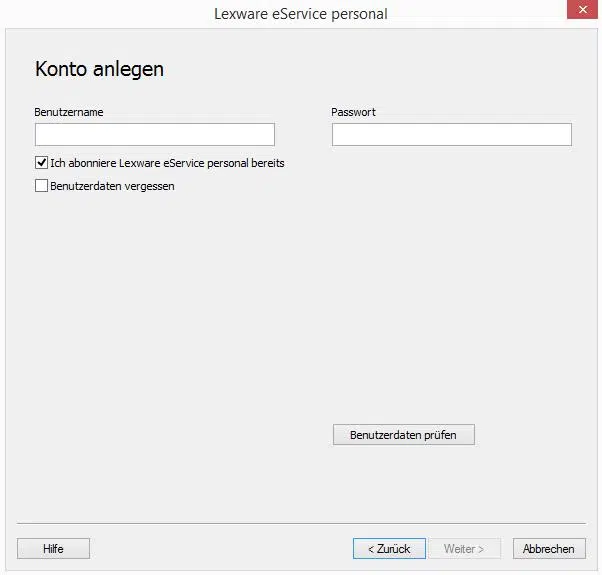Go back with the '< Zurück' button
This screenshot has width=602, height=575.
(x=389, y=549)
